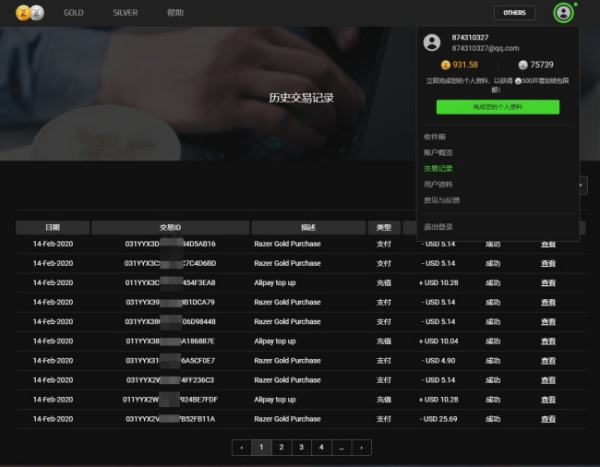Image resolution: width=600 pixels, height=467 pixels.
Task: Click 查看 for transaction ending B52FB11A
Action: pos(548,420)
